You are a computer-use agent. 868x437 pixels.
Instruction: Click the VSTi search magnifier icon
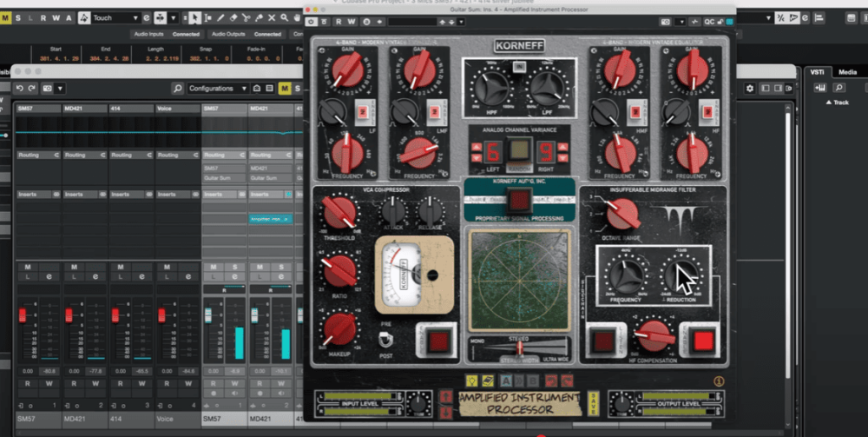click(x=839, y=88)
